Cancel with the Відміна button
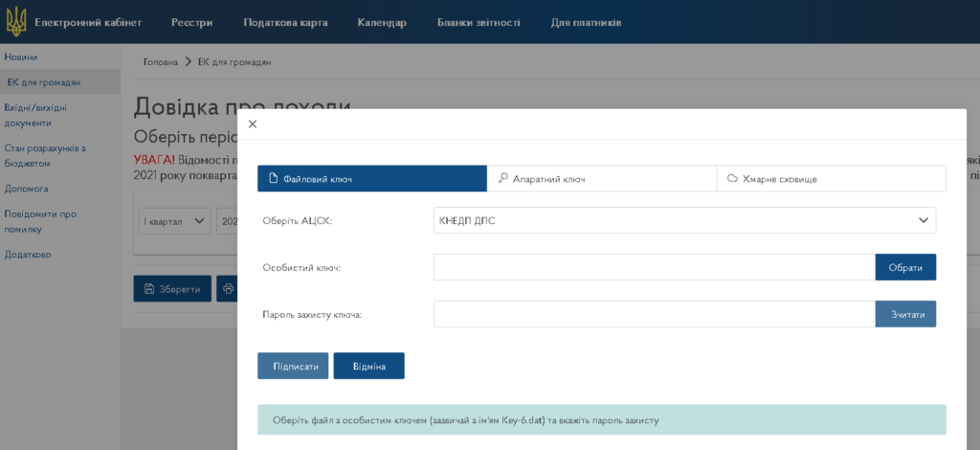The image size is (980, 450). 368,366
